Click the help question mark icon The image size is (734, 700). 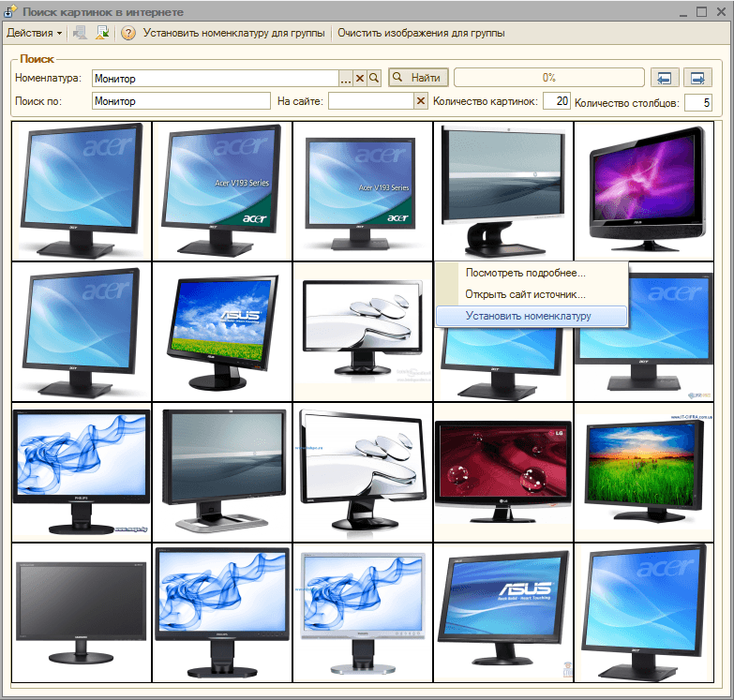coord(129,33)
